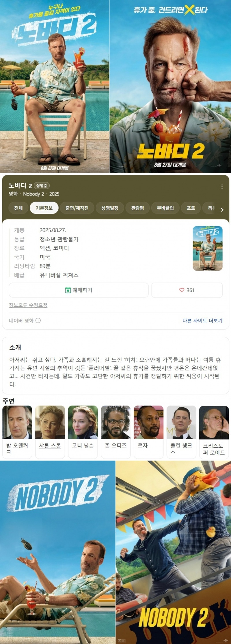The height and width of the screenshot is (644, 231).
Task: Select the 밥 오덴커크 cast photo
Action: click(x=17, y=422)
